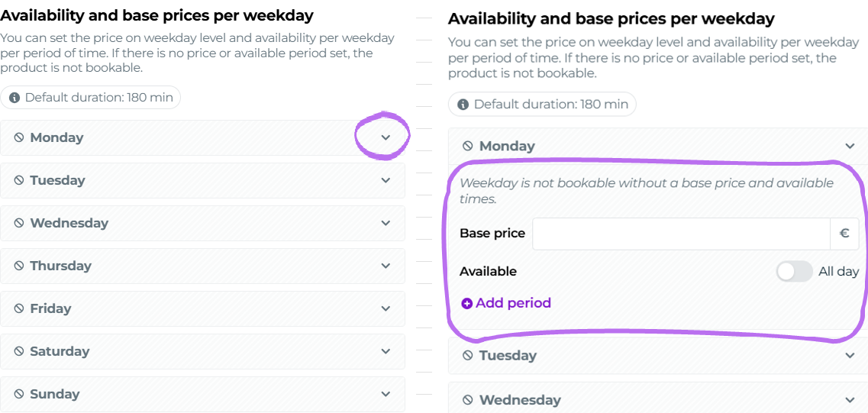This screenshot has height=413, width=868.
Task: Click info icon beside right Default duration
Action: coord(463,105)
